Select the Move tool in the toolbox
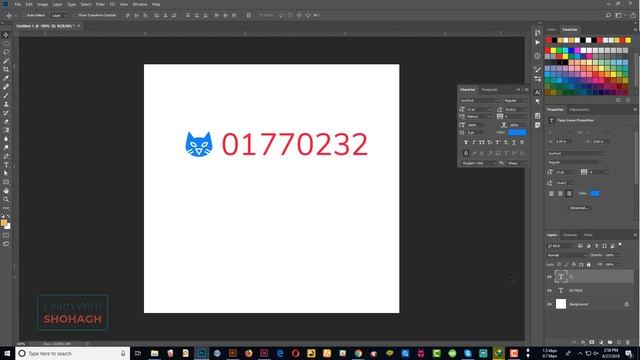This screenshot has width=640, height=360. click(x=6, y=35)
